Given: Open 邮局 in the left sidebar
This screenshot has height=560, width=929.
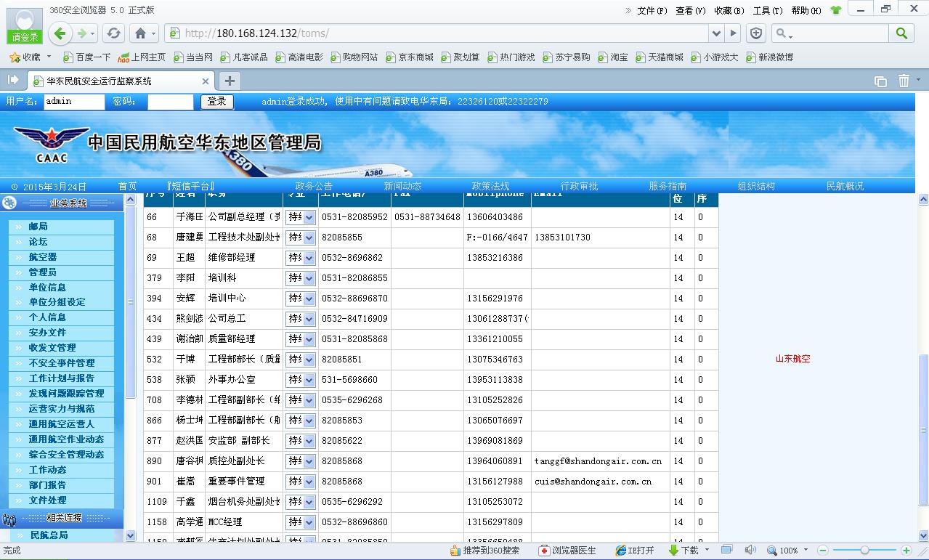Looking at the screenshot, I should click(x=38, y=227).
